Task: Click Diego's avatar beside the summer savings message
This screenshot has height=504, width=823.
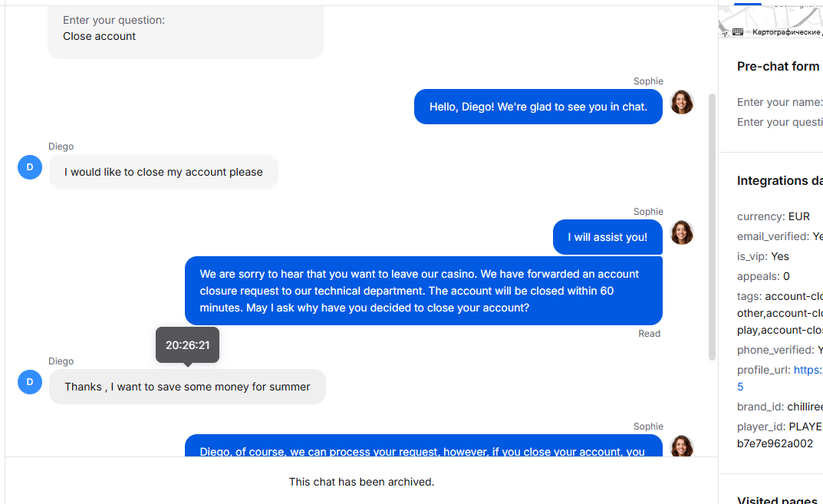Action: pos(30,382)
